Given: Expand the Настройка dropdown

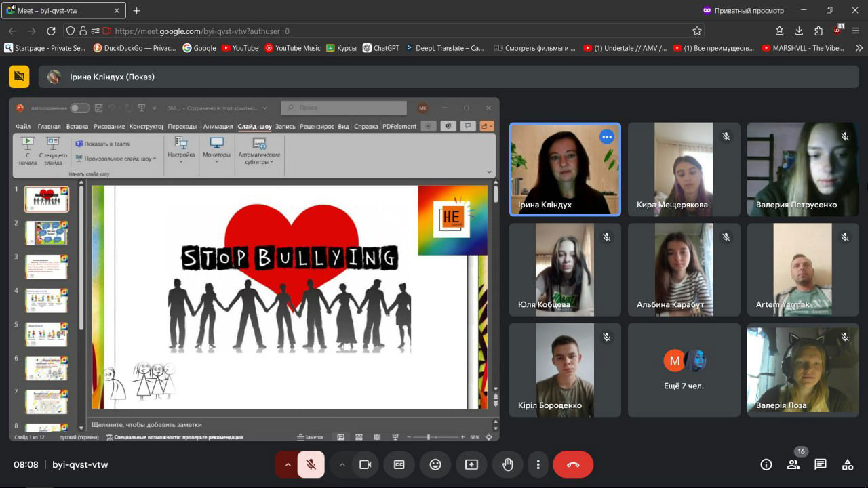Looking at the screenshot, I should click(181, 150).
